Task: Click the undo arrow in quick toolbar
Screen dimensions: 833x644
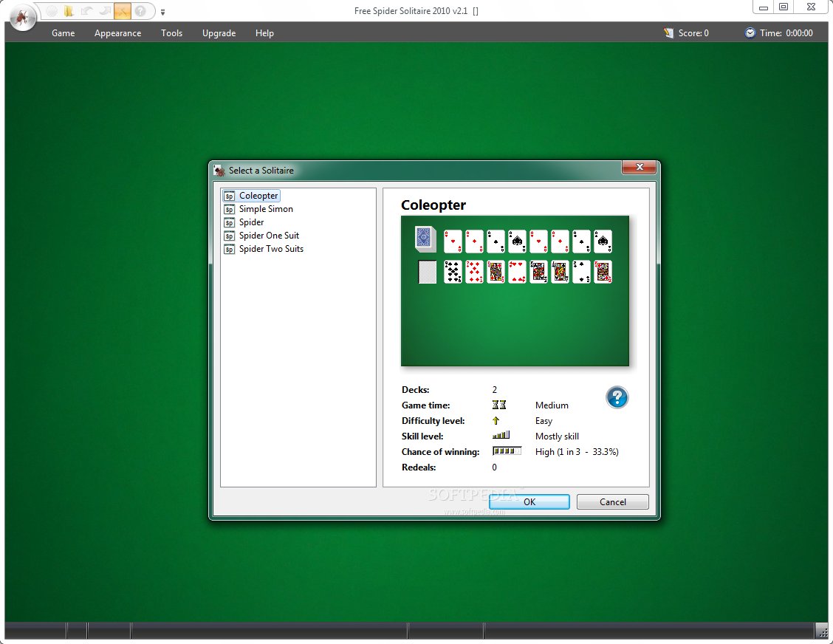Action: click(x=86, y=10)
